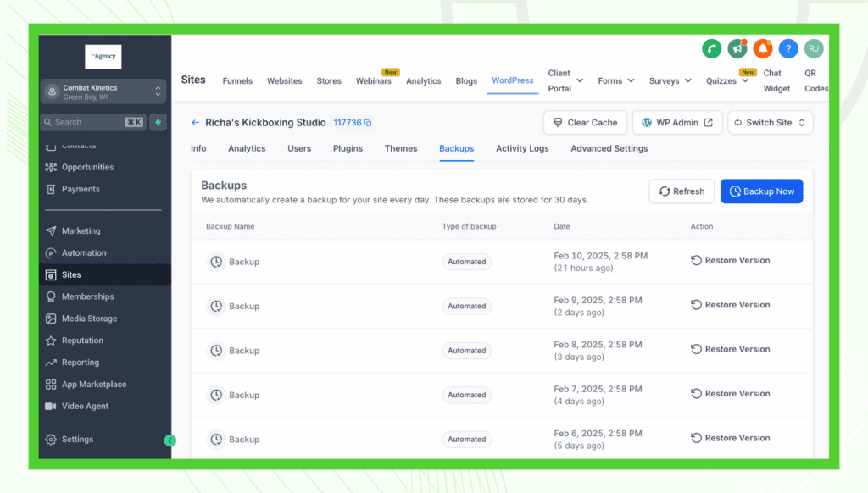Click the Backup Now button

[761, 191]
